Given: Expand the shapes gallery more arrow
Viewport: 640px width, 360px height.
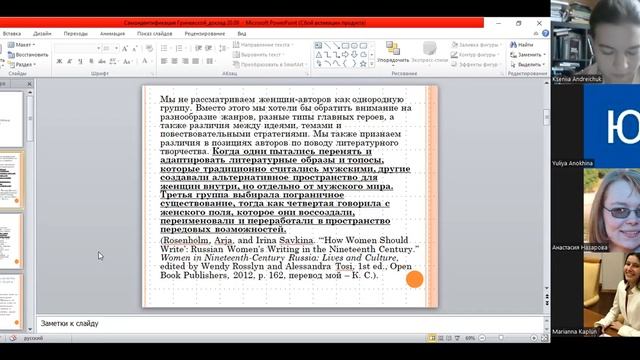Looking at the screenshot, I should [371, 64].
